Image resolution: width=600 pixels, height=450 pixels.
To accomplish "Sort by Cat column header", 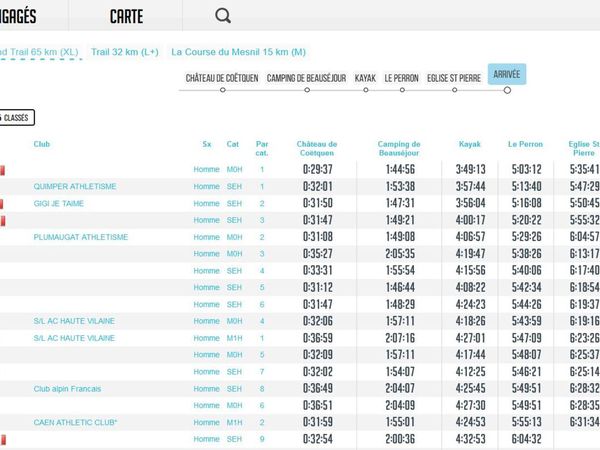I will point(233,144).
